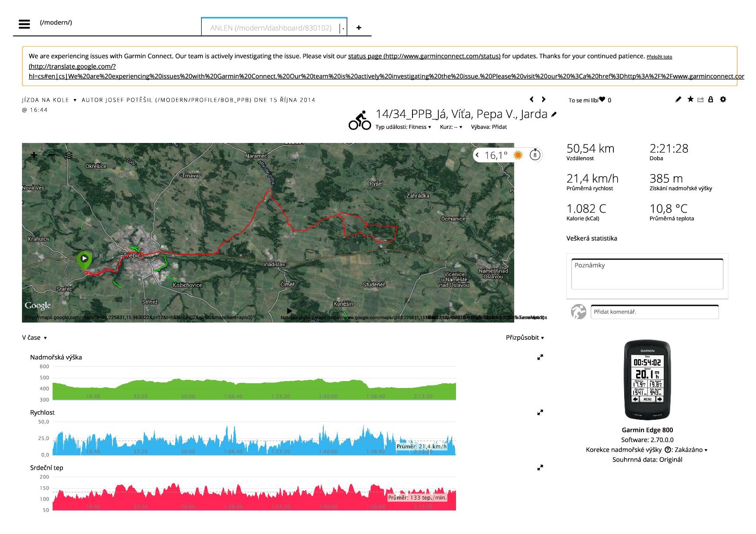Click the green start marker on map
Viewport: 756px width, 534px height.
(84, 259)
